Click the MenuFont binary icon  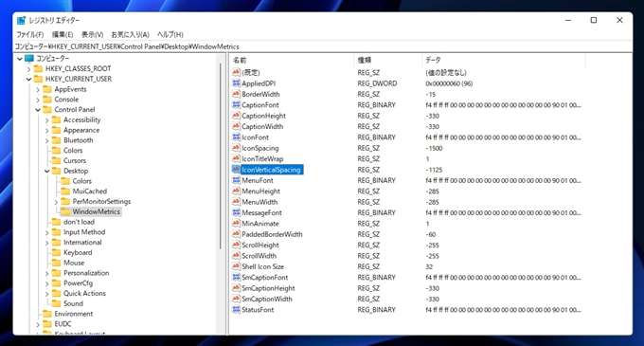tap(236, 180)
